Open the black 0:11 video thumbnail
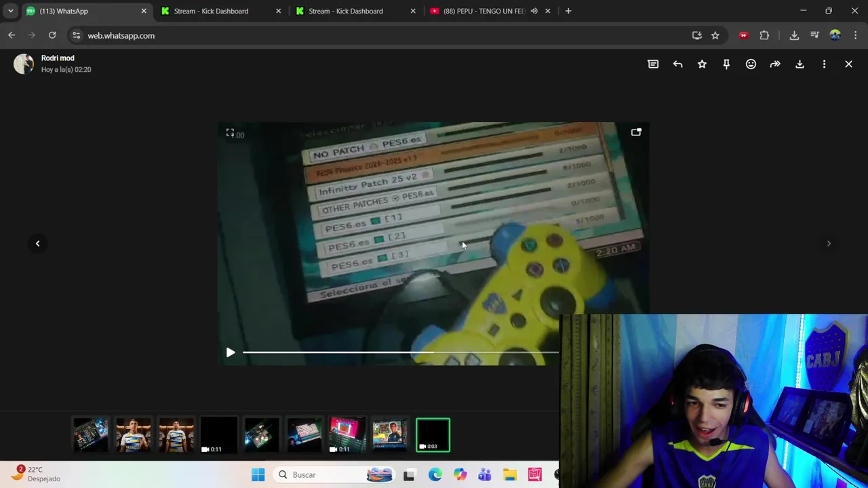 coord(219,435)
